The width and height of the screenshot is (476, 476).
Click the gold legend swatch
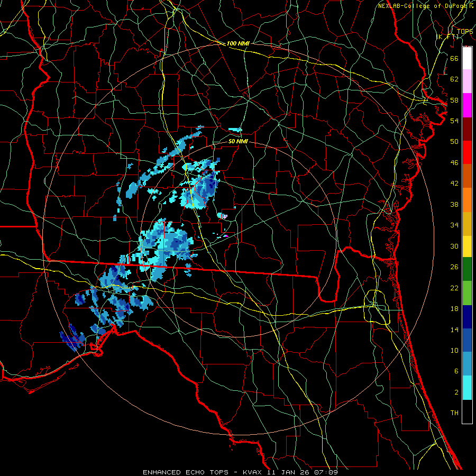[x=467, y=223]
